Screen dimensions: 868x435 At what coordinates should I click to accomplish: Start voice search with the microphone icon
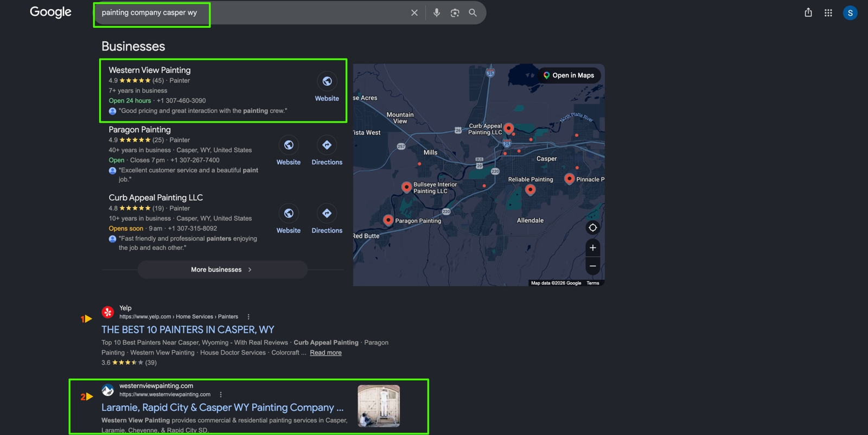tap(437, 12)
